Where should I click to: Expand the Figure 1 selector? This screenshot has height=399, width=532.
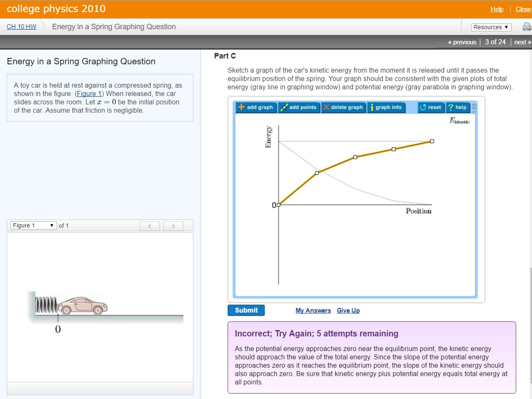[x=33, y=225]
